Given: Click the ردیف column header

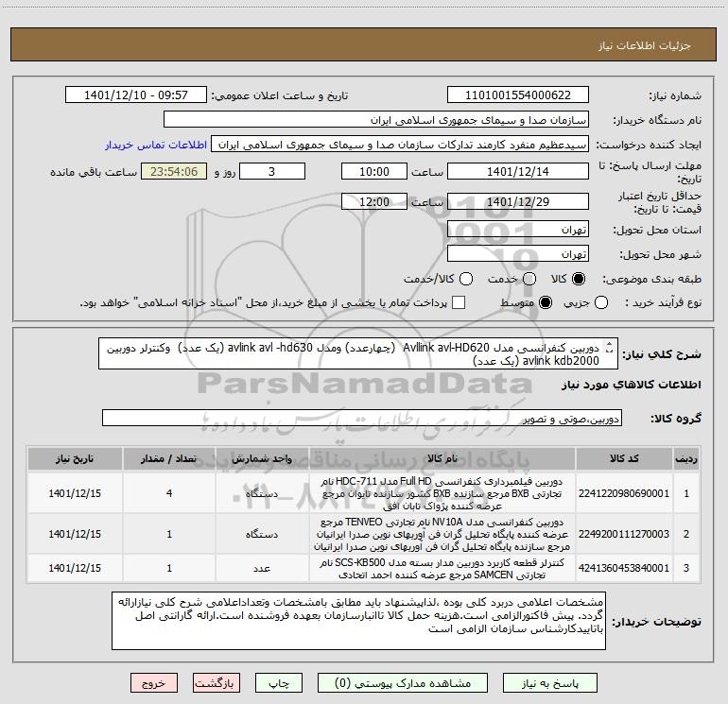Looking at the screenshot, I should click(686, 459).
